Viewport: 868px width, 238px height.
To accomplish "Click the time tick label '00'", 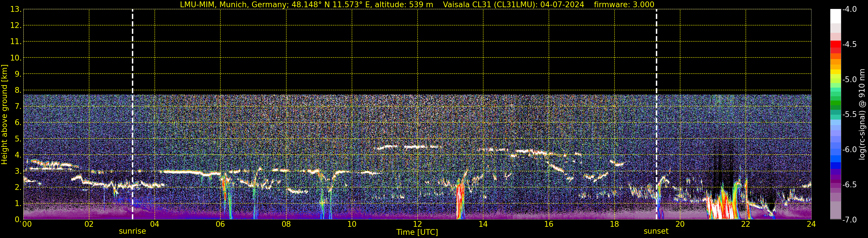I will [x=27, y=224].
